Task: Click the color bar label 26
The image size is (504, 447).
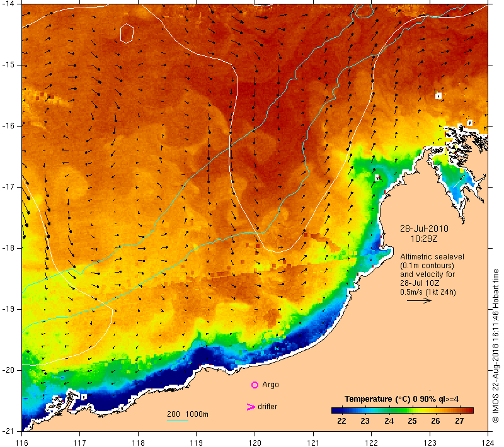Action: [435, 421]
